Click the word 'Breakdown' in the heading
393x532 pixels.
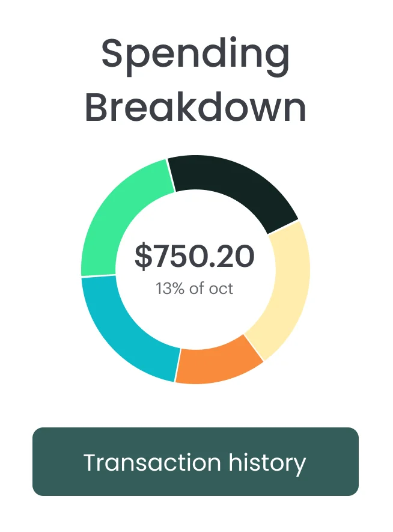(195, 108)
